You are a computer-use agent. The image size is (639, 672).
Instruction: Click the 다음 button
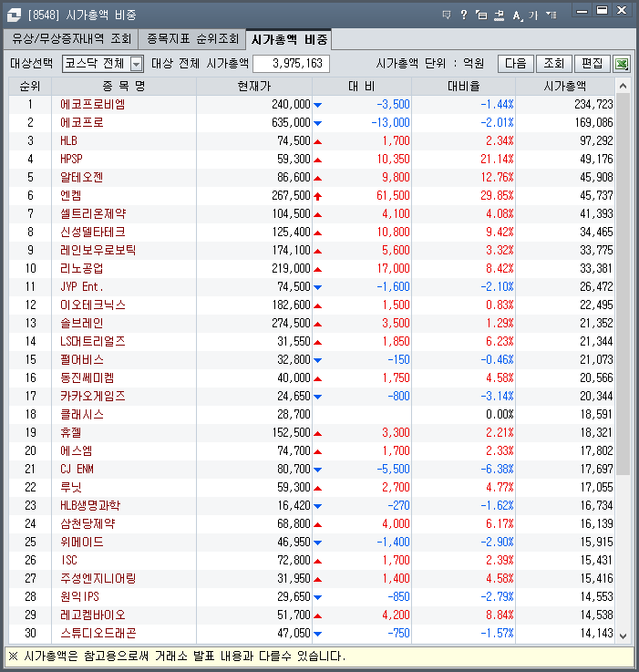coord(516,64)
